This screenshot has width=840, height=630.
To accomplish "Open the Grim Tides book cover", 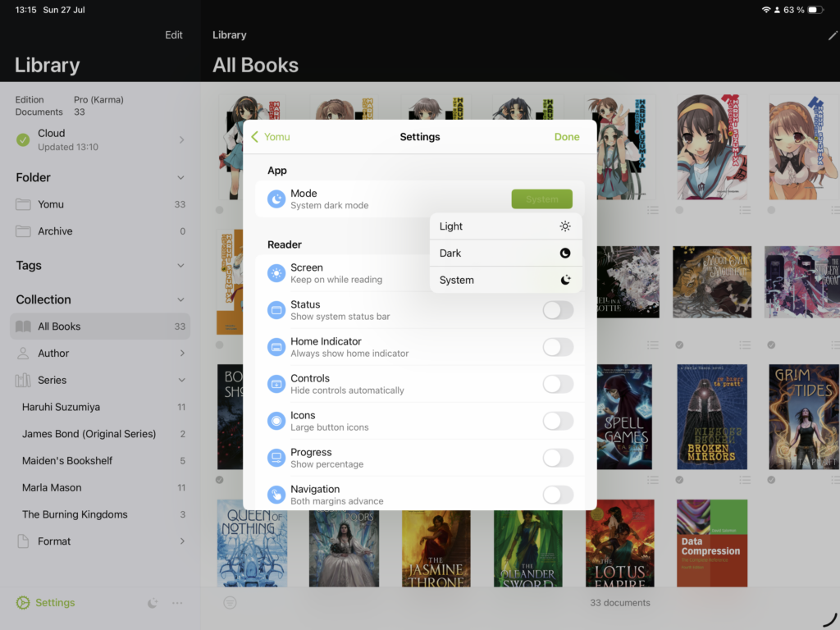I will 804,417.
